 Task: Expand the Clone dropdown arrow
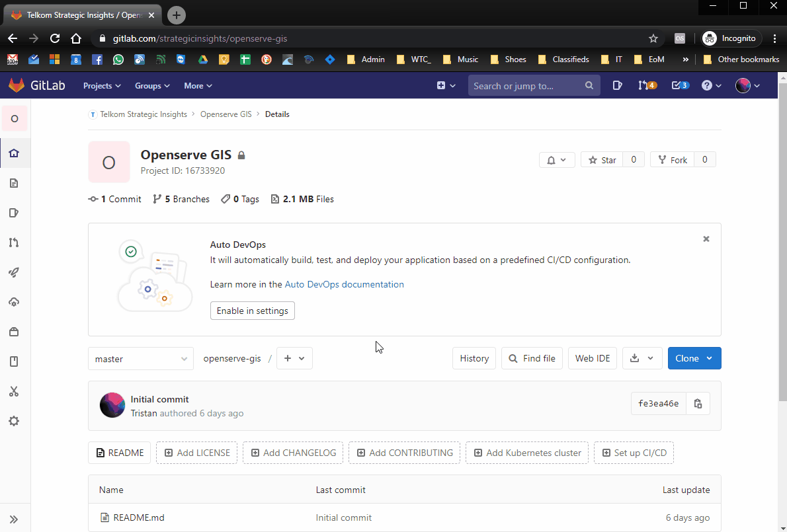tap(709, 358)
